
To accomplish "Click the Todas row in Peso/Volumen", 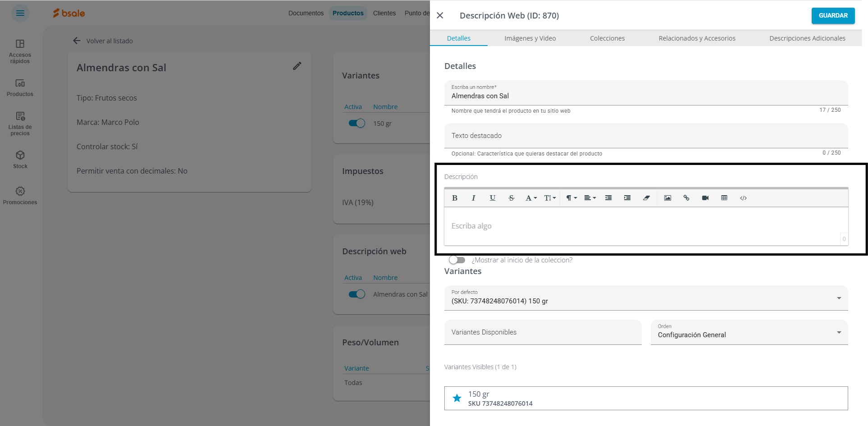I will pyautogui.click(x=353, y=382).
